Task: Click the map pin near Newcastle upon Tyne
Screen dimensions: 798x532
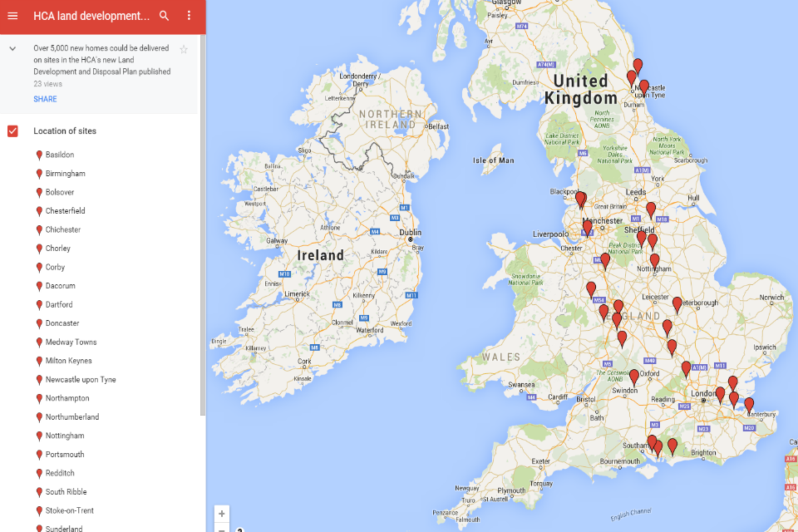Action: [643, 86]
